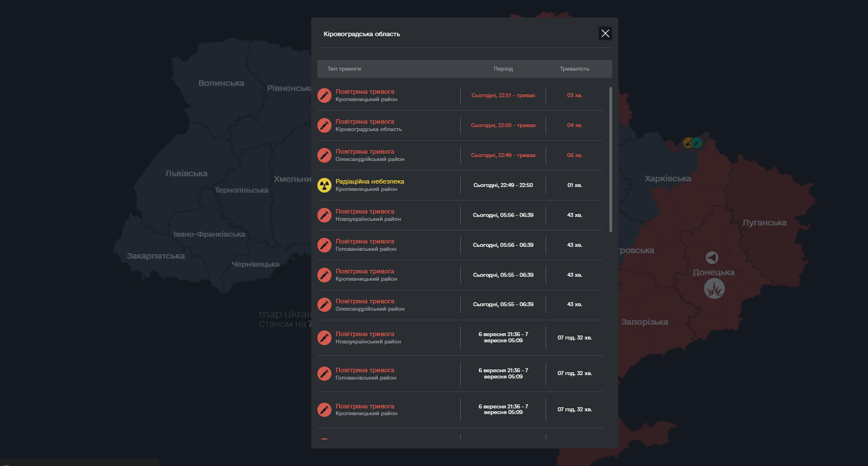Screen dimensions: 868x466
Task: Click the Період column header
Action: click(x=503, y=69)
